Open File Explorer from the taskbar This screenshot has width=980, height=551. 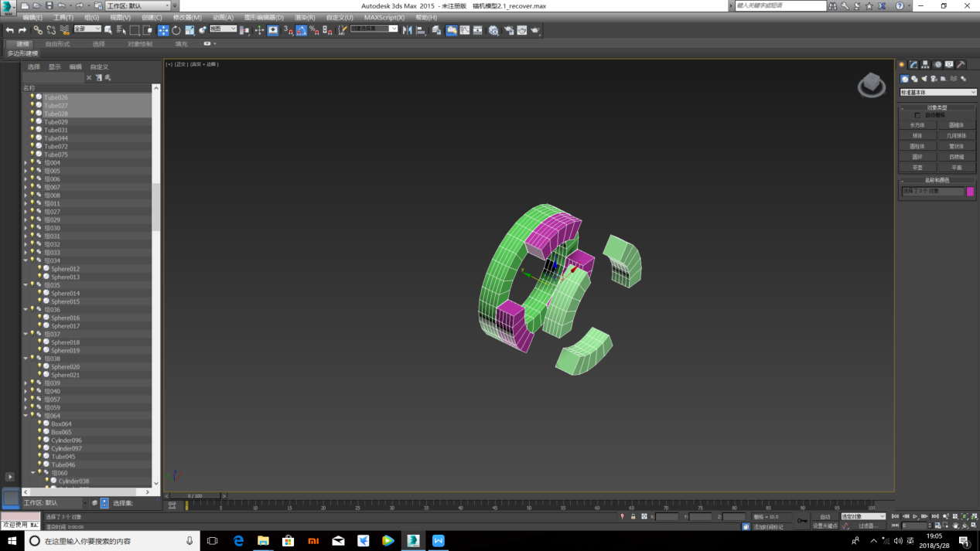point(263,541)
